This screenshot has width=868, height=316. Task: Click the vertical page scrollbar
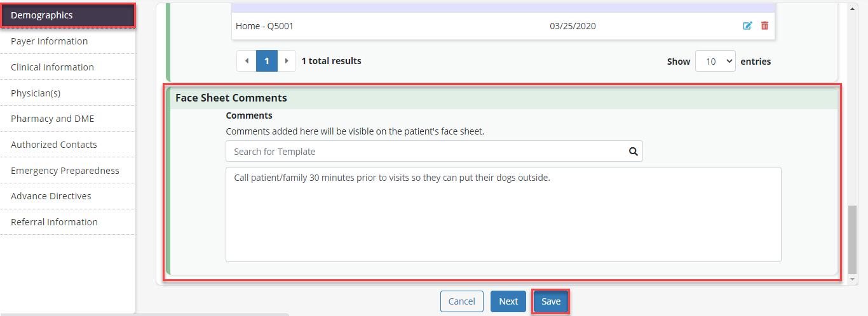853,241
